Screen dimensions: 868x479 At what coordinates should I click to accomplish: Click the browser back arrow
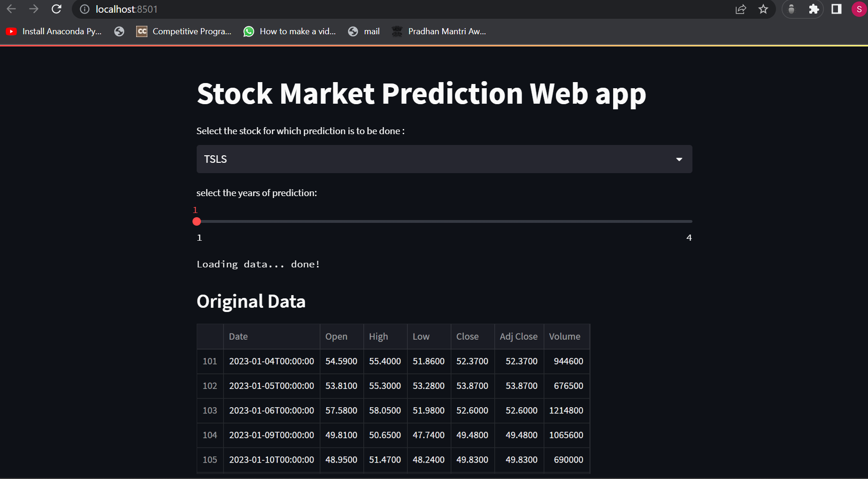click(11, 9)
